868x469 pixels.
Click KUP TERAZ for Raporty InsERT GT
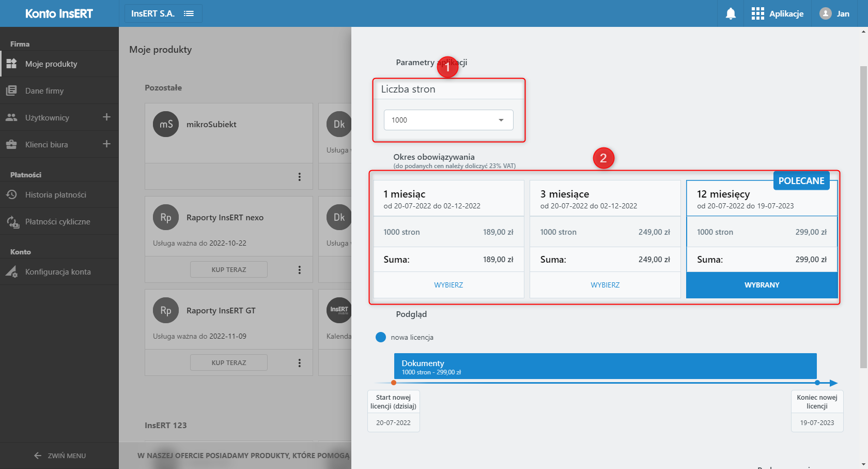click(229, 362)
